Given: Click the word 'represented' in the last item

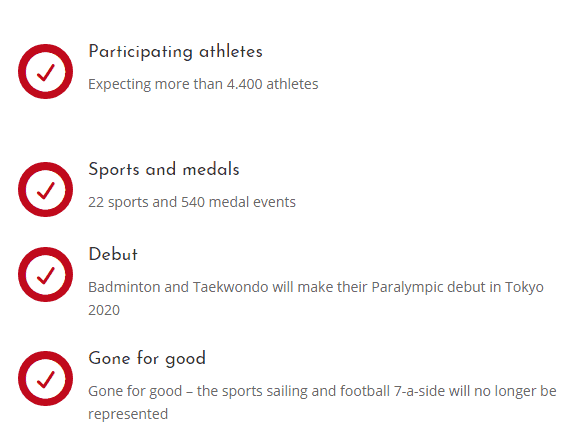Looking at the screenshot, I should tap(128, 414).
